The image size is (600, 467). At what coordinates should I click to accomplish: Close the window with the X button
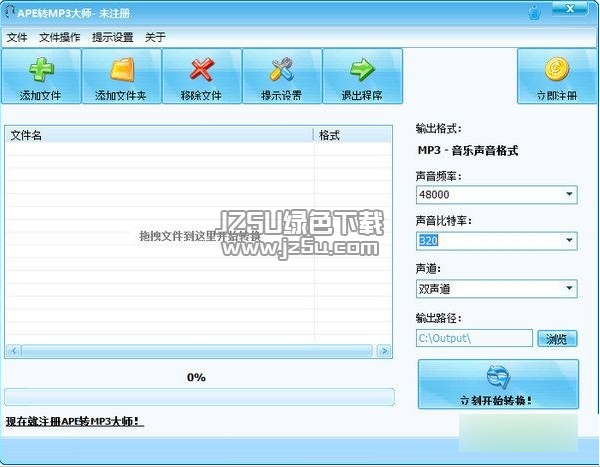[570, 9]
